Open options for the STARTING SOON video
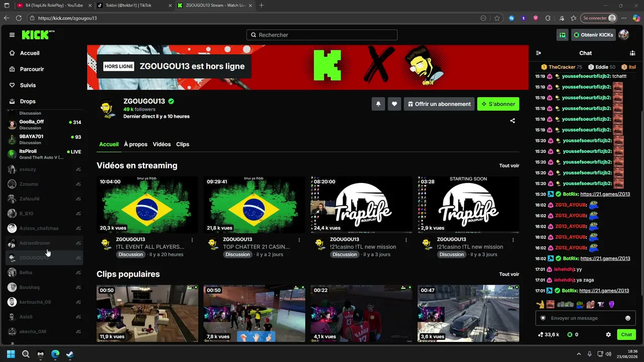The image size is (644, 362). [x=513, y=240]
